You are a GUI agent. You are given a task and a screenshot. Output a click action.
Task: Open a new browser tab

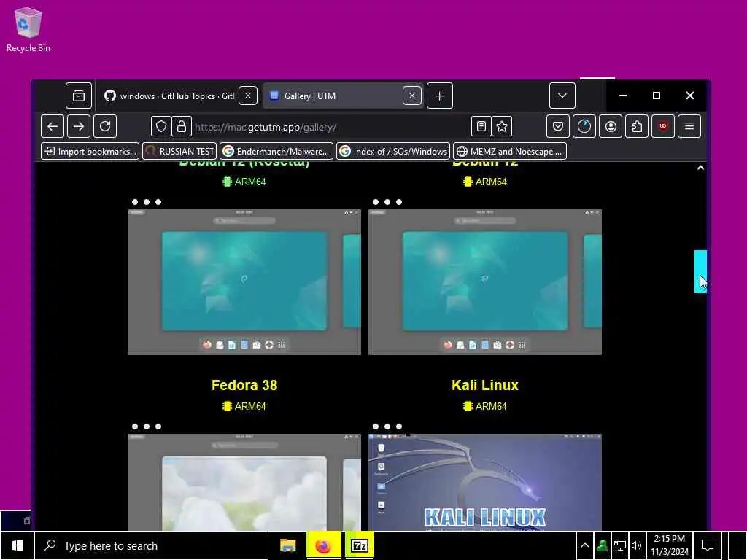[439, 96]
